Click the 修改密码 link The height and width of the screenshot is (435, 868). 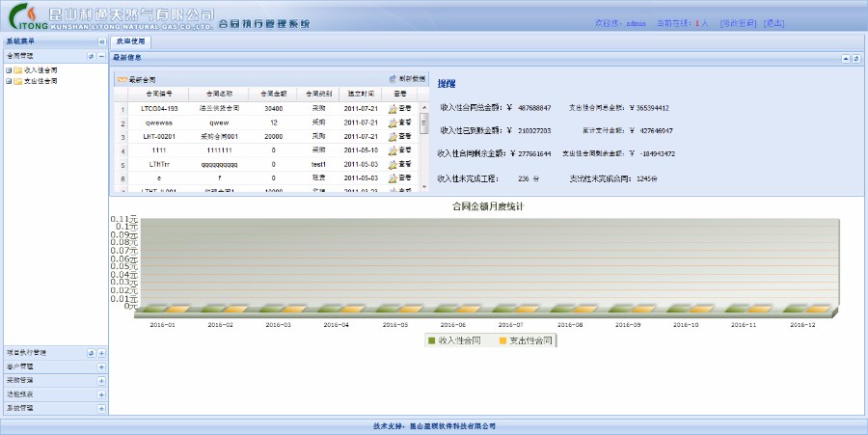(x=737, y=22)
